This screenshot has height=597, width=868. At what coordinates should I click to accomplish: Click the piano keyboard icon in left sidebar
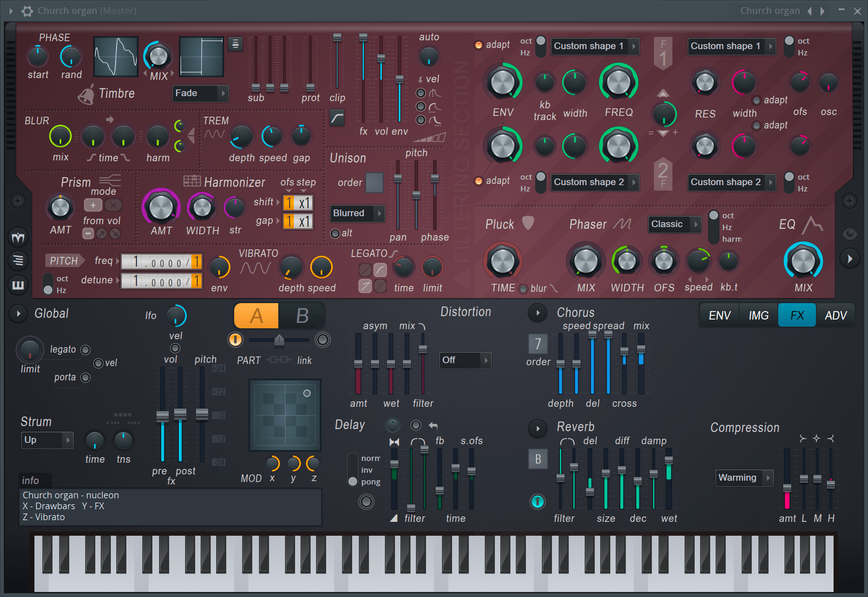tap(18, 285)
